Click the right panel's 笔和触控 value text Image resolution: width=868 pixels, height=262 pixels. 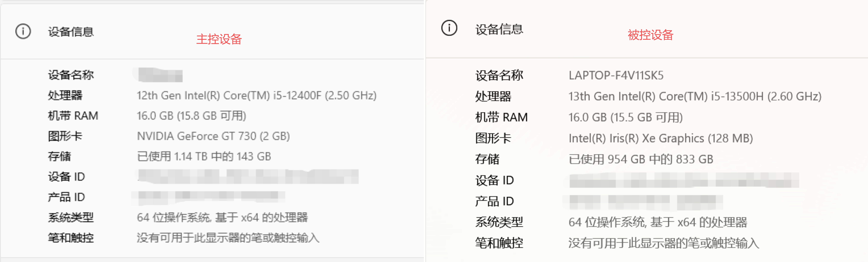tap(664, 243)
